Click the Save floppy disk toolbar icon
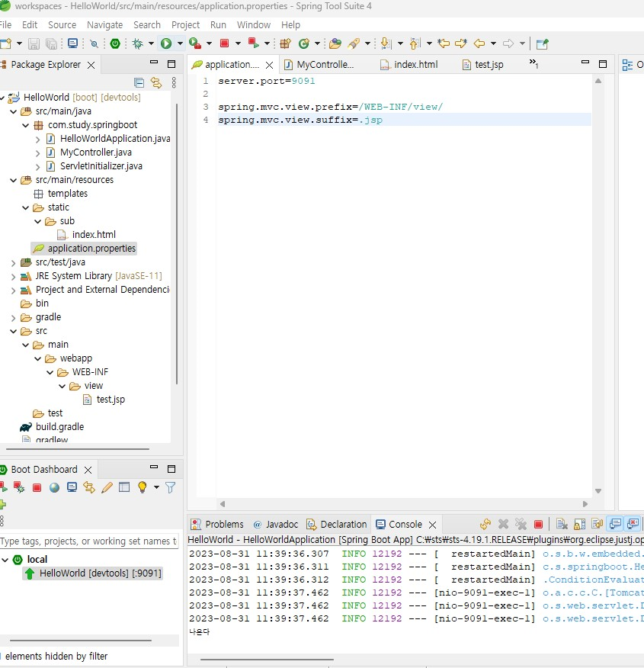This screenshot has height=668, width=644. coord(34,43)
